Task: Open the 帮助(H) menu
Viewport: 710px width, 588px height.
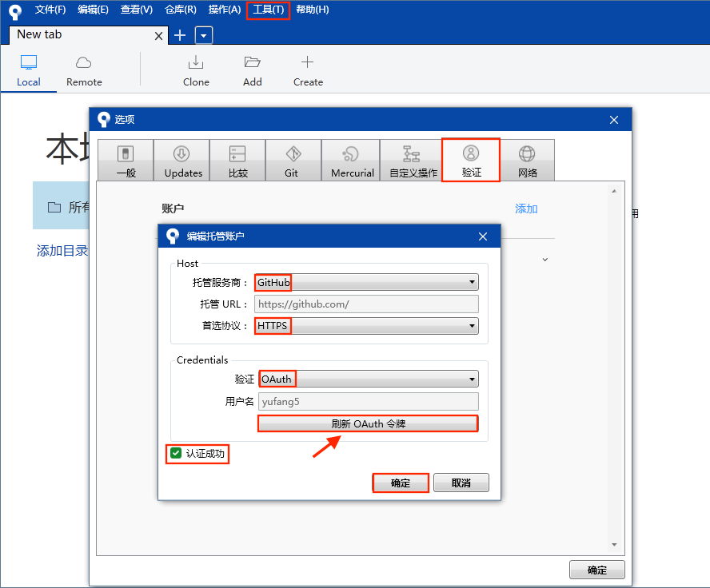Action: (x=313, y=10)
